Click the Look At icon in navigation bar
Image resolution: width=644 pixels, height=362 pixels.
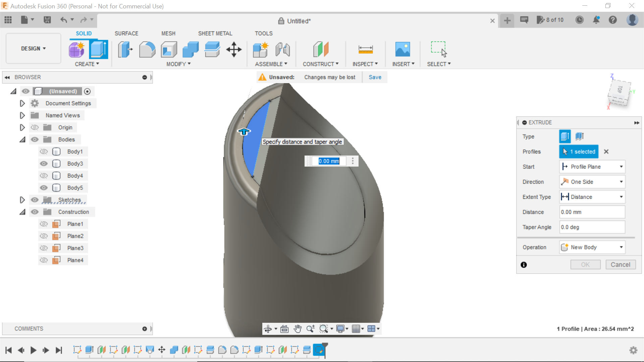tap(284, 329)
